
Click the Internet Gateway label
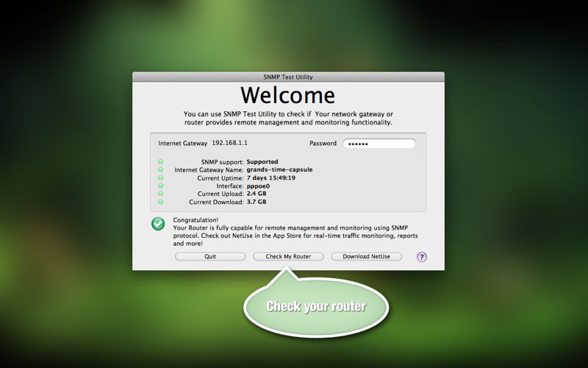click(182, 144)
